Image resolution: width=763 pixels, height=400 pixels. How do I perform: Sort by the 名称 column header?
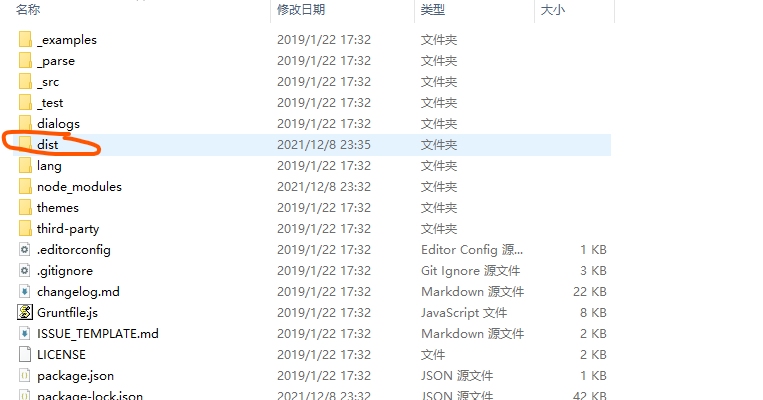28,9
